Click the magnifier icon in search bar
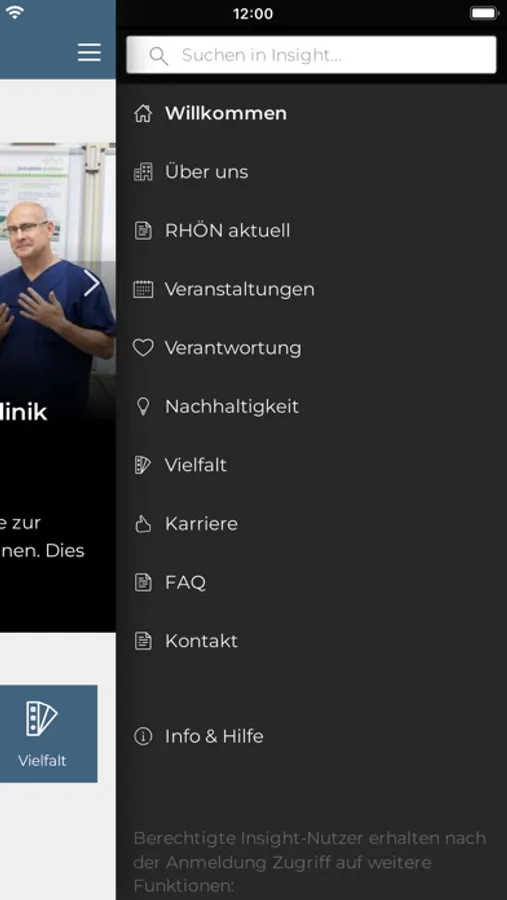Viewport: 507px width, 900px height. [x=158, y=55]
